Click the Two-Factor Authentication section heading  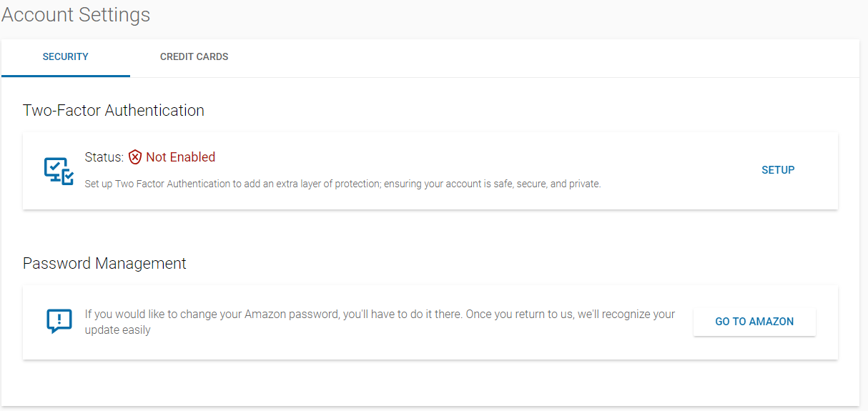click(x=114, y=110)
